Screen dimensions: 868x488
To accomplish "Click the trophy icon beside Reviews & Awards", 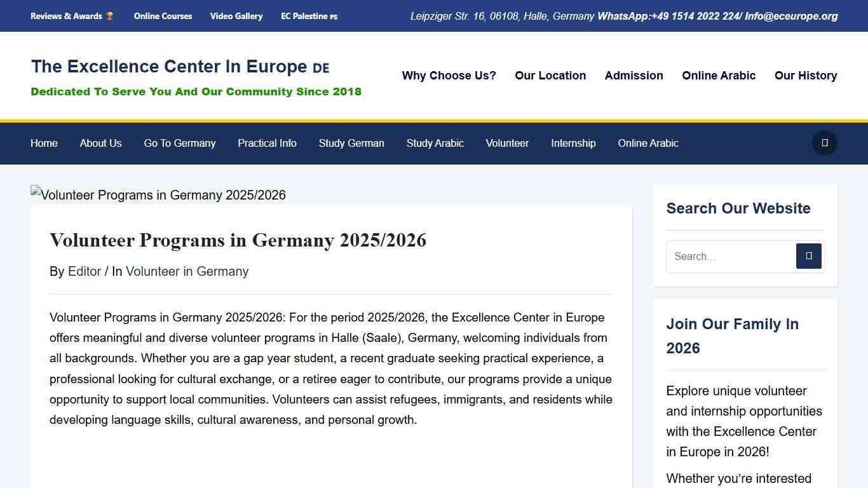I will (111, 16).
